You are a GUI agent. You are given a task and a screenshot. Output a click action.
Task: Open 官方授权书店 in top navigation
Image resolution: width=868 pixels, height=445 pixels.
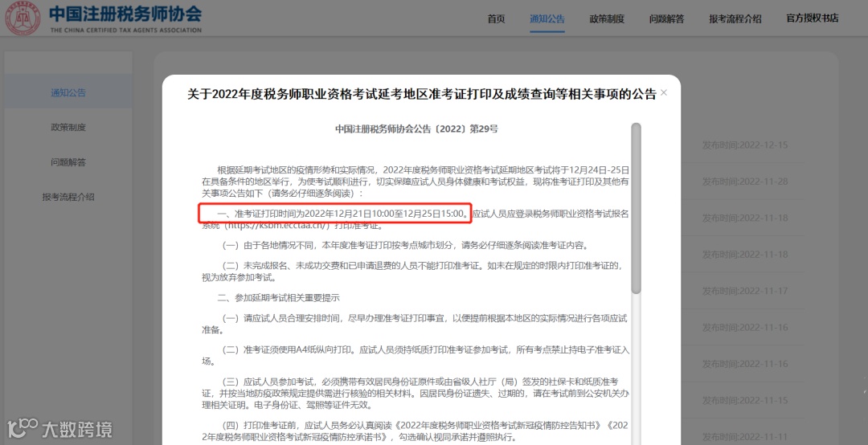pyautogui.click(x=812, y=18)
